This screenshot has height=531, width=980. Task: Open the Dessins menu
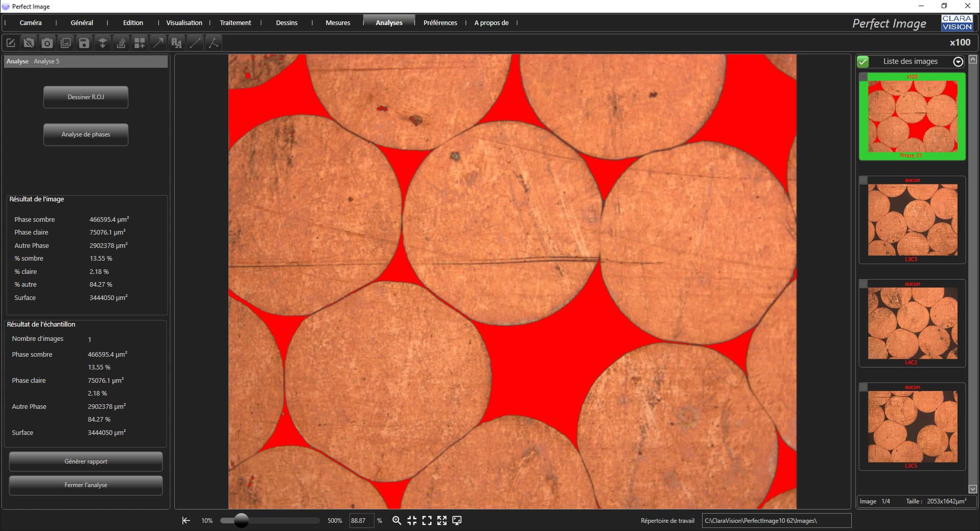287,22
